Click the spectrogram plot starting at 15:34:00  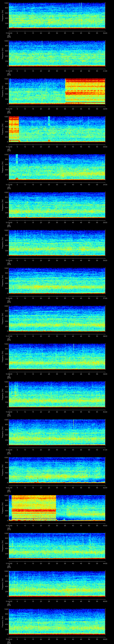(x=57, y=205)
